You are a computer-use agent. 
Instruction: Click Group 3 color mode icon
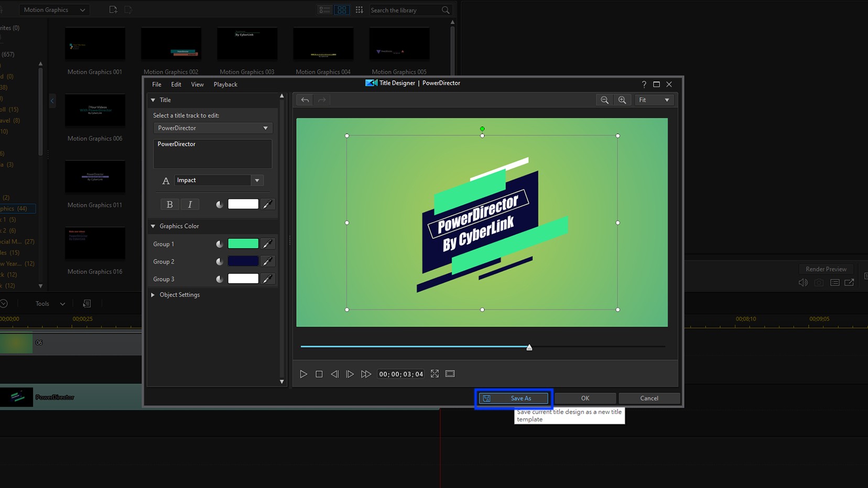tap(219, 279)
